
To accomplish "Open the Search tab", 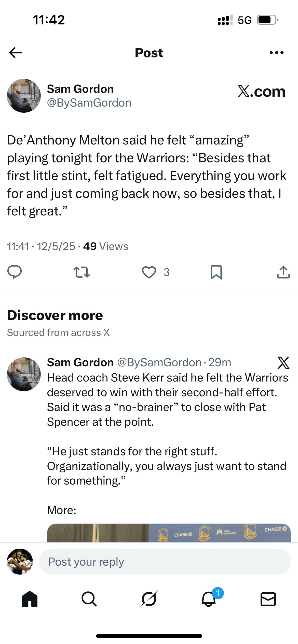I will point(89,599).
